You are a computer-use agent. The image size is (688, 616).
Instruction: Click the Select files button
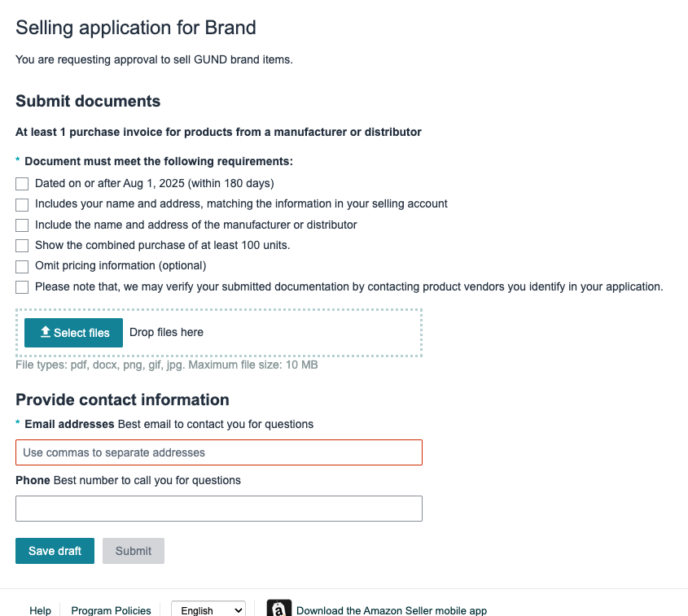pyautogui.click(x=74, y=333)
